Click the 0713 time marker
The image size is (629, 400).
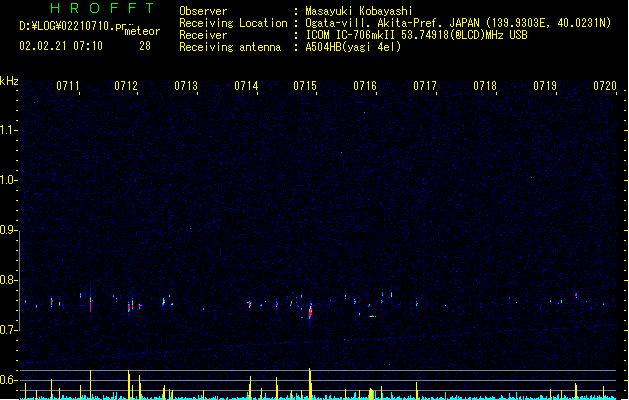tap(186, 86)
